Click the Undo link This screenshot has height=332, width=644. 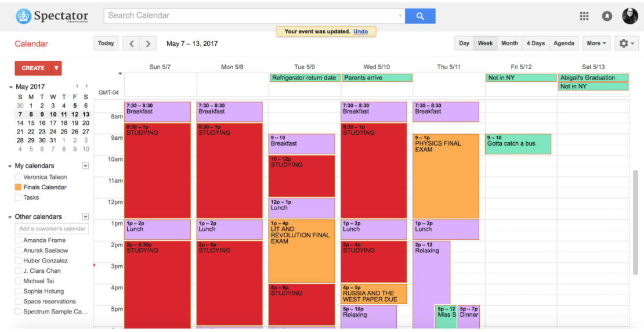pos(360,31)
